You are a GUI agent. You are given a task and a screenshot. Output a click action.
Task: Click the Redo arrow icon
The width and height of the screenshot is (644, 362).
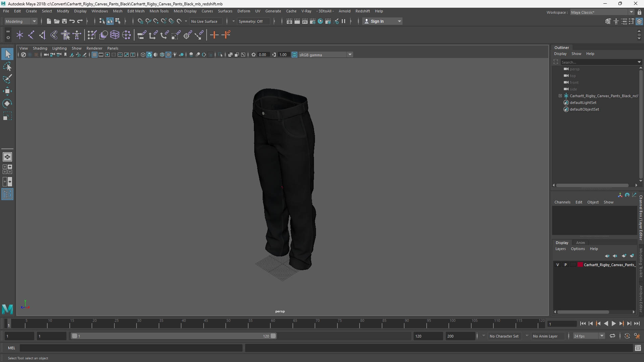(80, 21)
